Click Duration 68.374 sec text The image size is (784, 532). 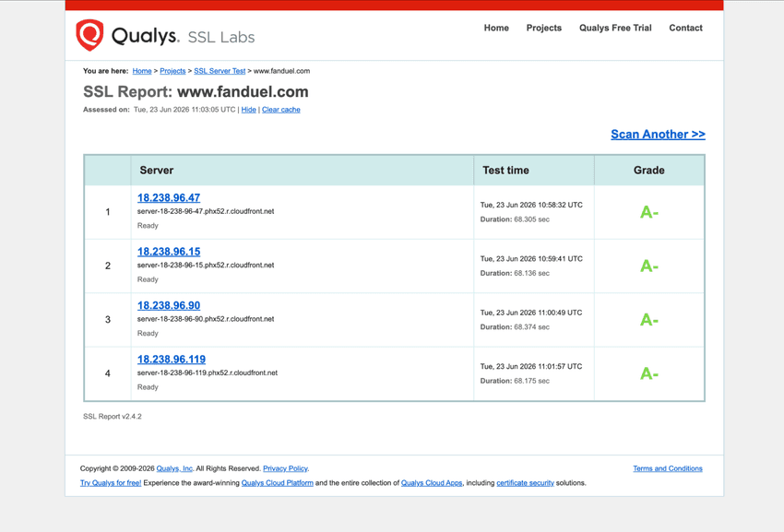point(515,327)
